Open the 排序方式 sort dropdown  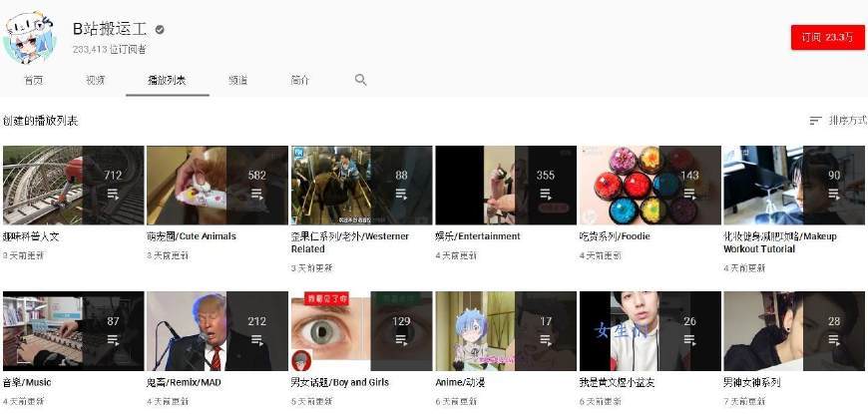(837, 121)
